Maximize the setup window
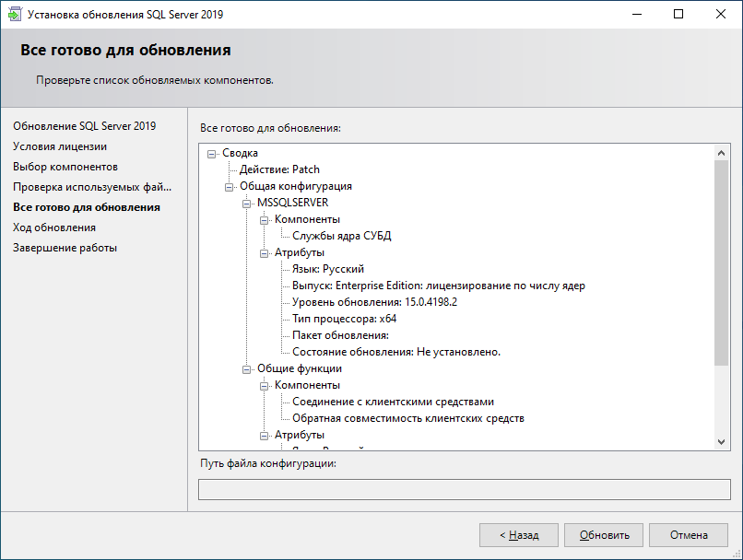 point(678,14)
